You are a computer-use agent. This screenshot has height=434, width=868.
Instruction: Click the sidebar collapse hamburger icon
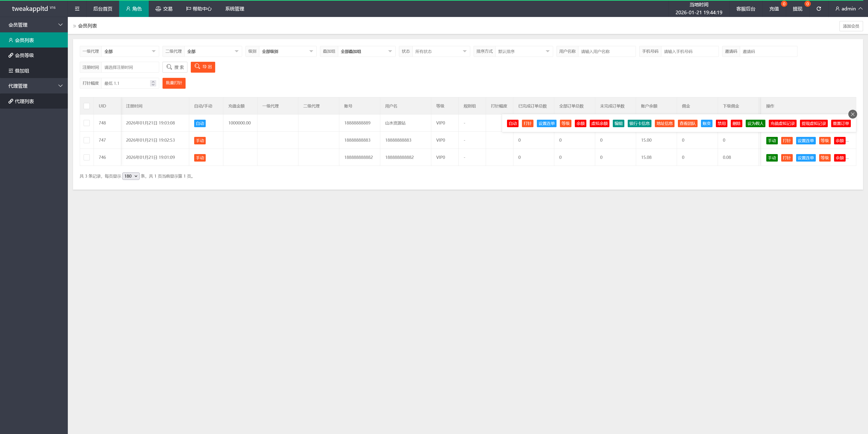[77, 9]
